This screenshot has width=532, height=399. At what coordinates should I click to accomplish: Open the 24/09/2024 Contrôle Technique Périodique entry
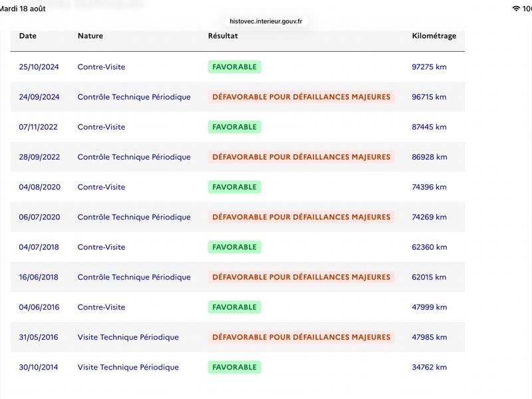tap(134, 97)
